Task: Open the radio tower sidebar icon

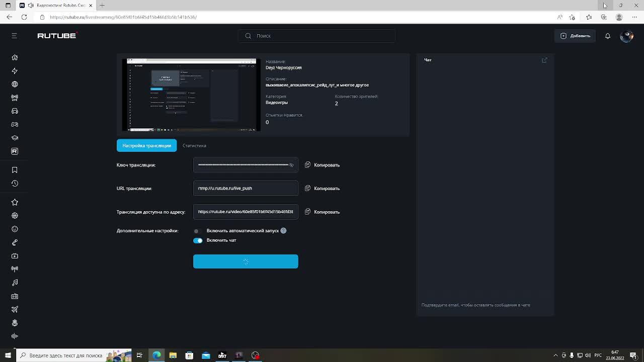Action: [x=15, y=269]
